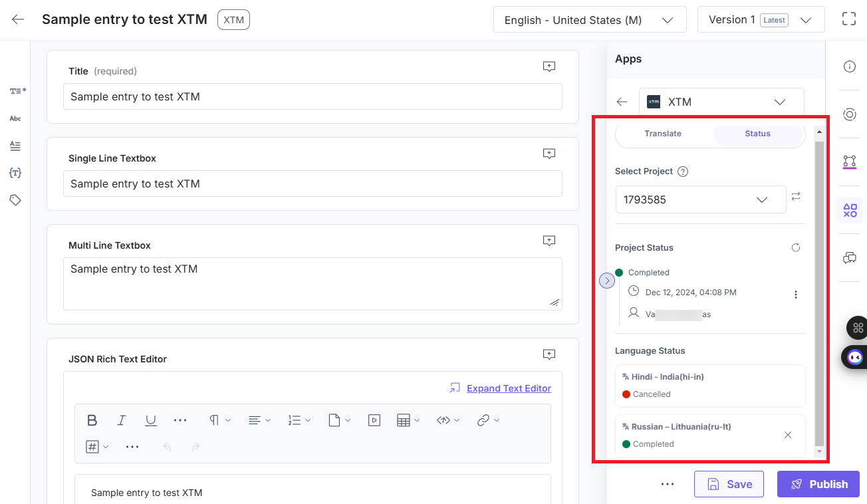Screen dimensions: 867x504
Task: Open entry information icon in right rail
Action: click(849, 66)
